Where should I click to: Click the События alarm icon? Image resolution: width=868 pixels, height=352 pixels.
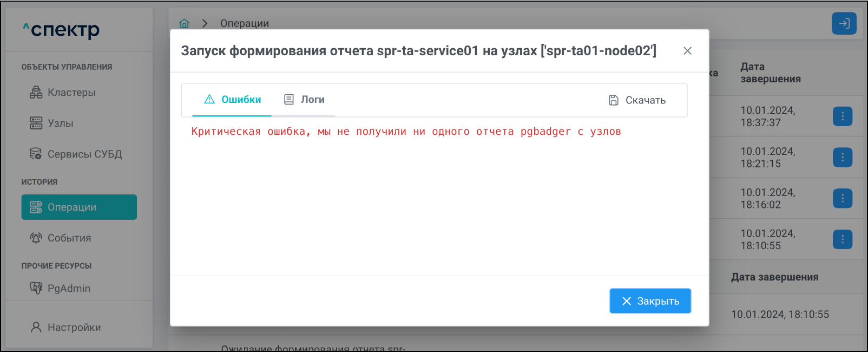coord(36,238)
